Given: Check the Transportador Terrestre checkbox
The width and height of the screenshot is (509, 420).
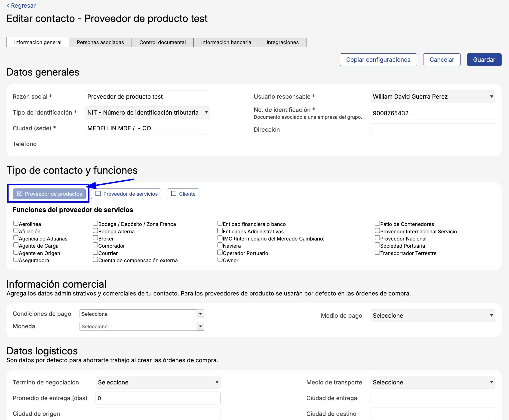Looking at the screenshot, I should pos(377,252).
